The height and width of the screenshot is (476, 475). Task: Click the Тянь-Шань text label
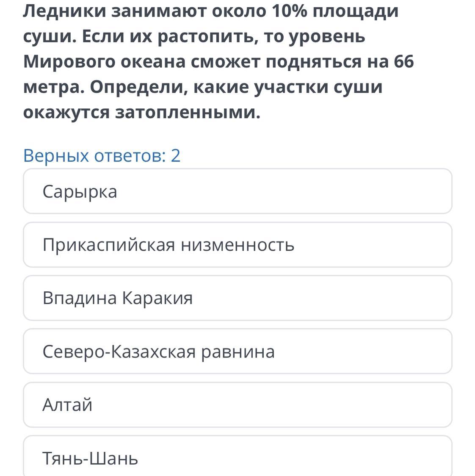click(90, 459)
